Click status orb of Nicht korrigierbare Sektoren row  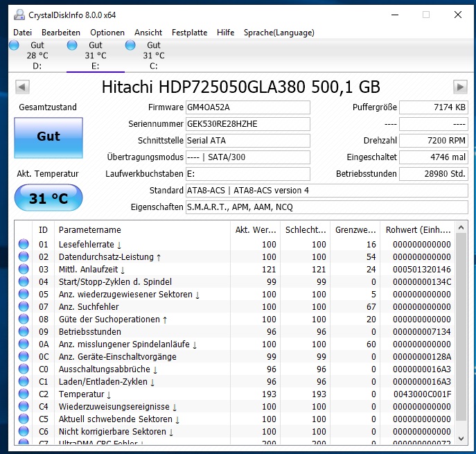[x=24, y=431]
